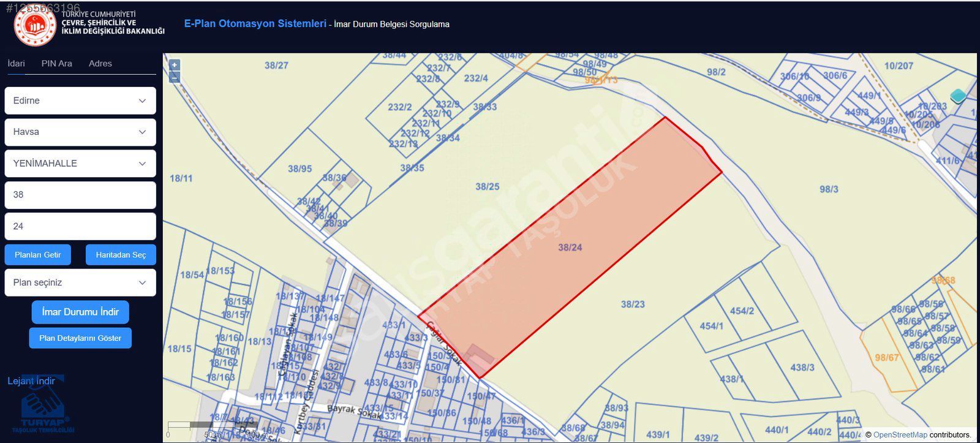The width and height of the screenshot is (980, 443).
Task: Click the ada number field containing 38
Action: [x=80, y=195]
